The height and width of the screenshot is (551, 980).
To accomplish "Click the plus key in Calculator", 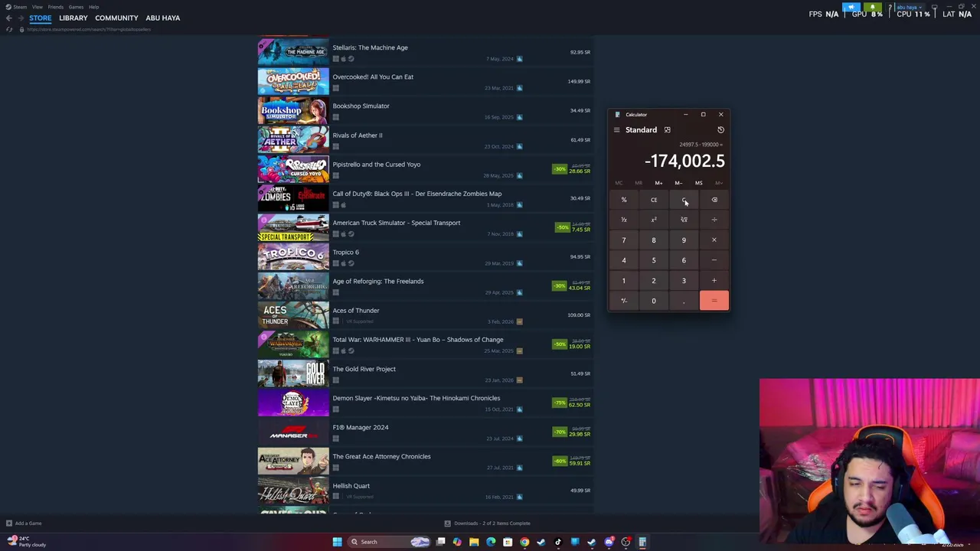I will point(714,281).
